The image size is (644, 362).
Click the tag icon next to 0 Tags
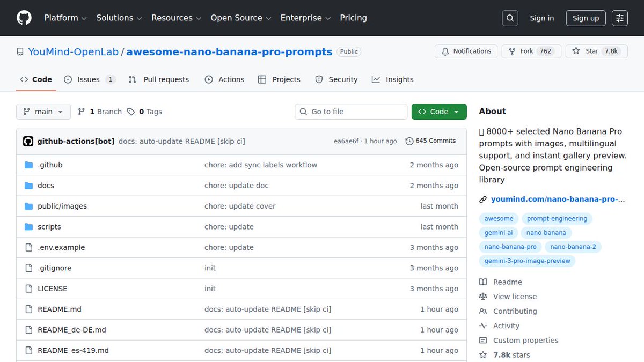click(131, 112)
